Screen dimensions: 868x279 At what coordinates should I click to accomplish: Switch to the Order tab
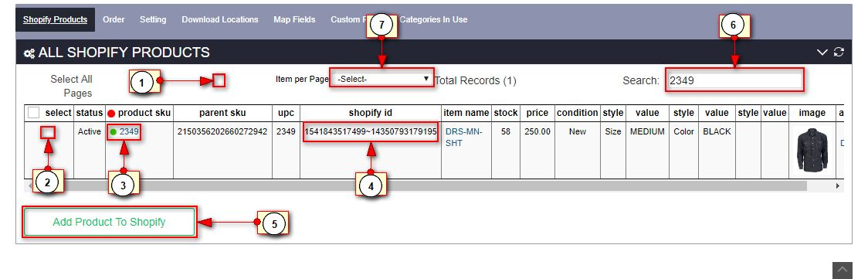[114, 19]
